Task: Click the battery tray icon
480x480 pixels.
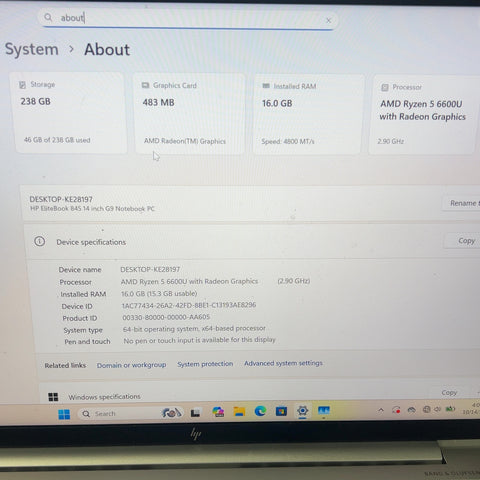Action: point(450,409)
